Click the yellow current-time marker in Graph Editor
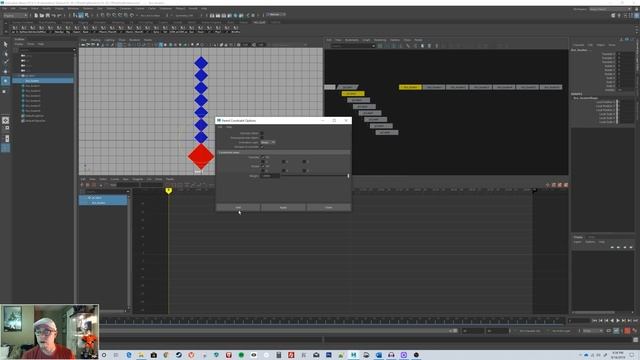Screen dimensions: 640x360 point(169,191)
